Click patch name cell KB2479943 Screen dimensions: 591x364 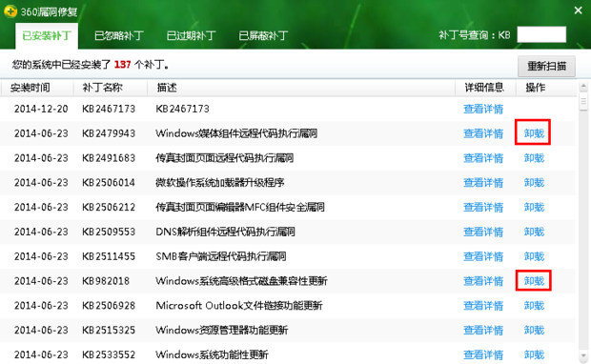pos(109,133)
